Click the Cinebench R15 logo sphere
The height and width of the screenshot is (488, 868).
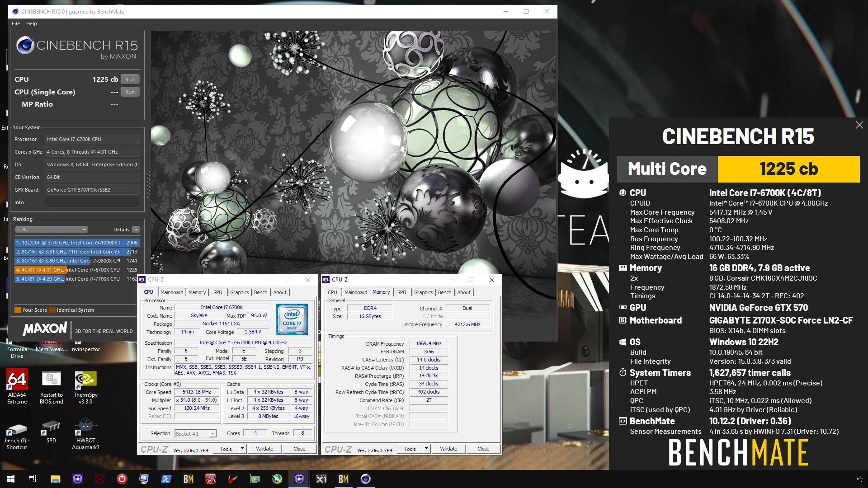[25, 46]
